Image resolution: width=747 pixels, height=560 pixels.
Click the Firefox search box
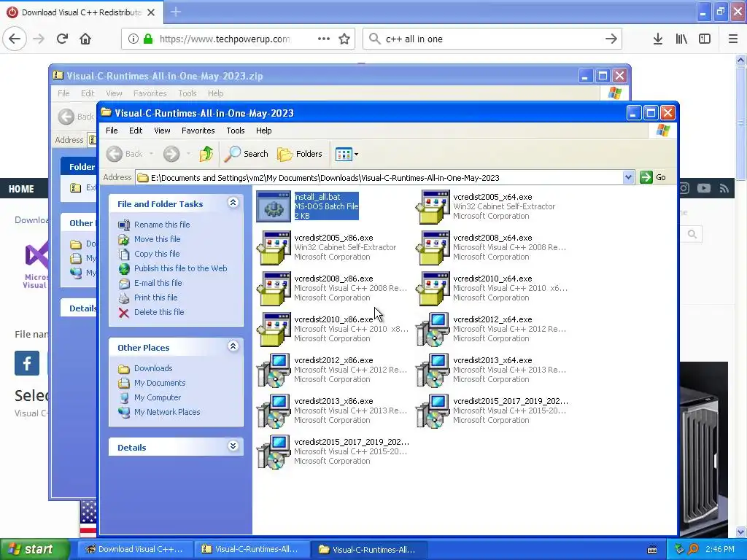click(x=492, y=39)
